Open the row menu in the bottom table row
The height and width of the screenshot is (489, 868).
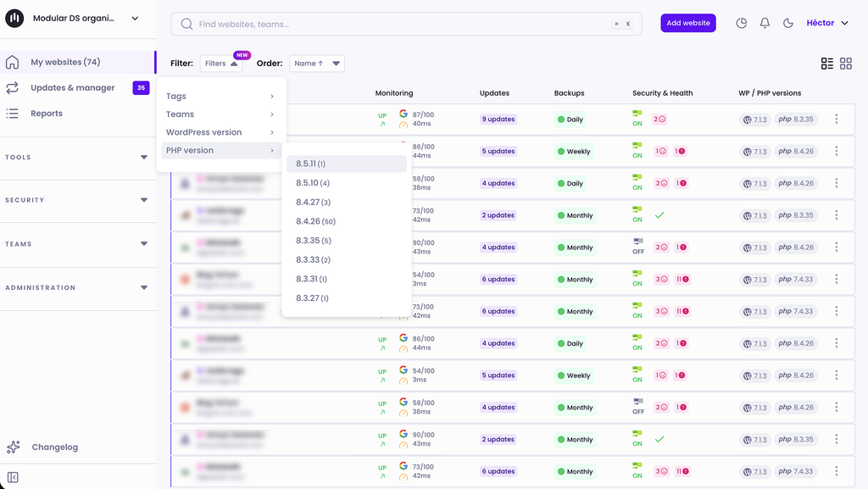pyautogui.click(x=837, y=471)
